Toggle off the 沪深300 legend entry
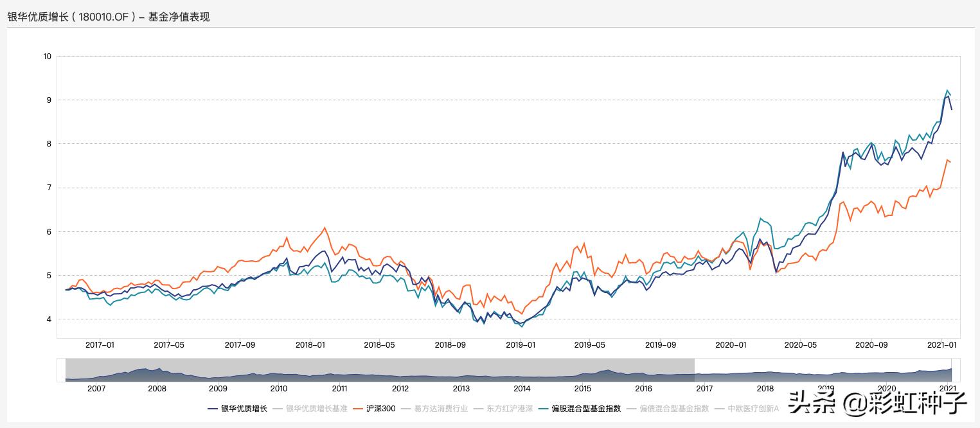Image resolution: width=980 pixels, height=428 pixels. click(381, 408)
